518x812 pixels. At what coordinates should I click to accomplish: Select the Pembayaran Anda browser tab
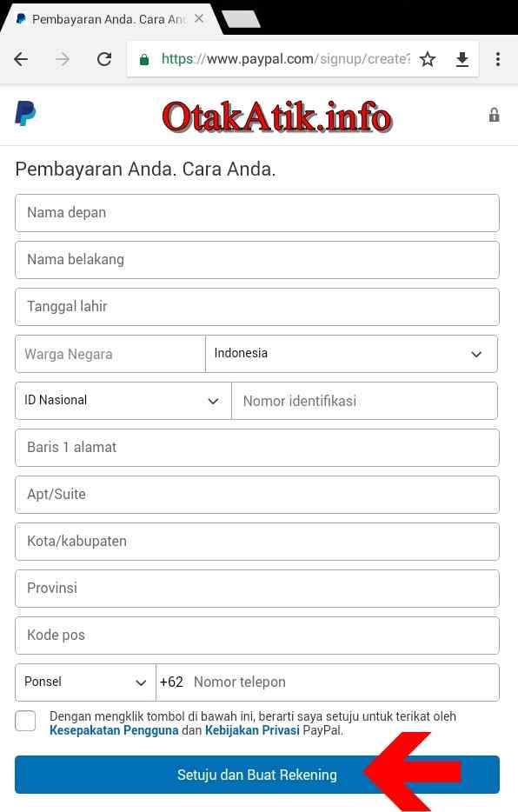(x=109, y=20)
